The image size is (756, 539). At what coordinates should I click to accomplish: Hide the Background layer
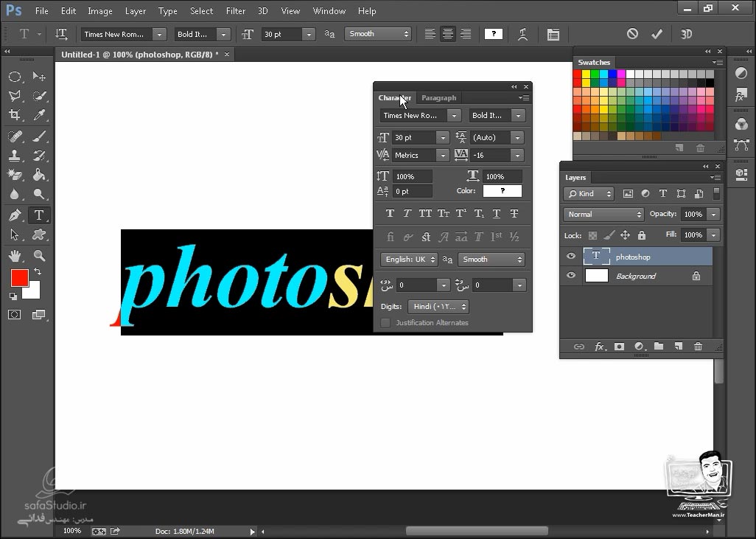click(x=571, y=276)
